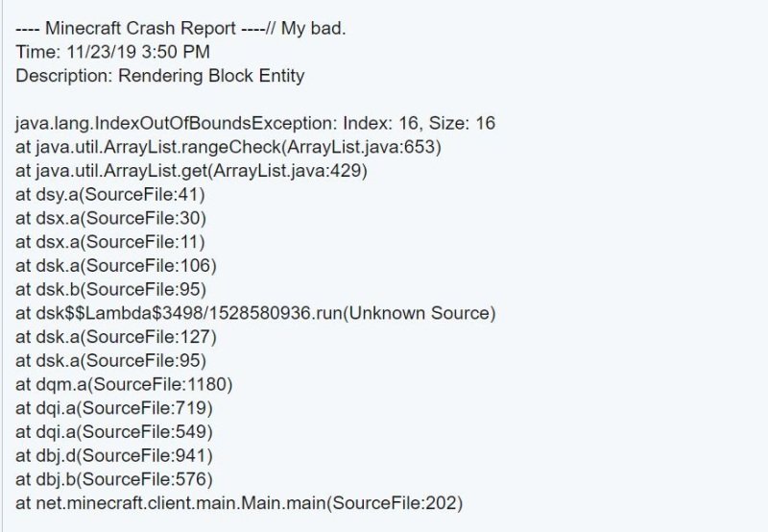
Task: Click the dsx.a(SourceFile:11) line
Action: [110, 242]
